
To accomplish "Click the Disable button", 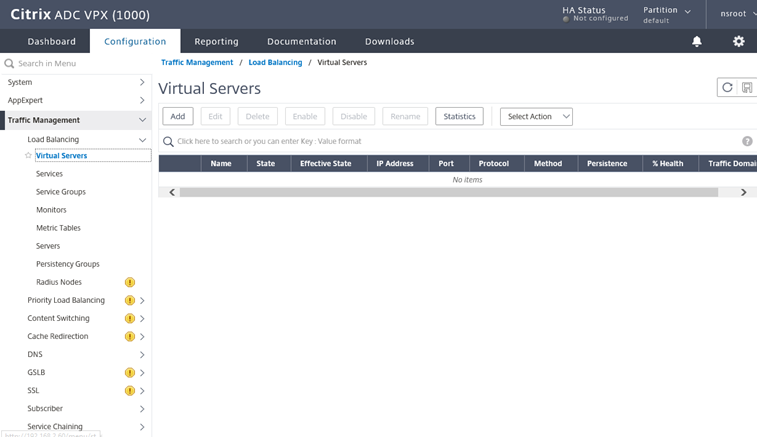I will 353,116.
